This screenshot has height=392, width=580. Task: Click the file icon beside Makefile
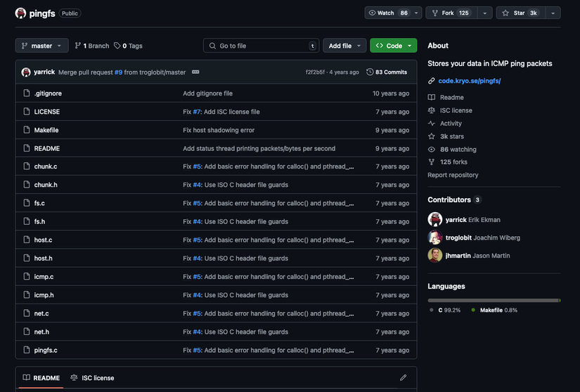pos(26,130)
